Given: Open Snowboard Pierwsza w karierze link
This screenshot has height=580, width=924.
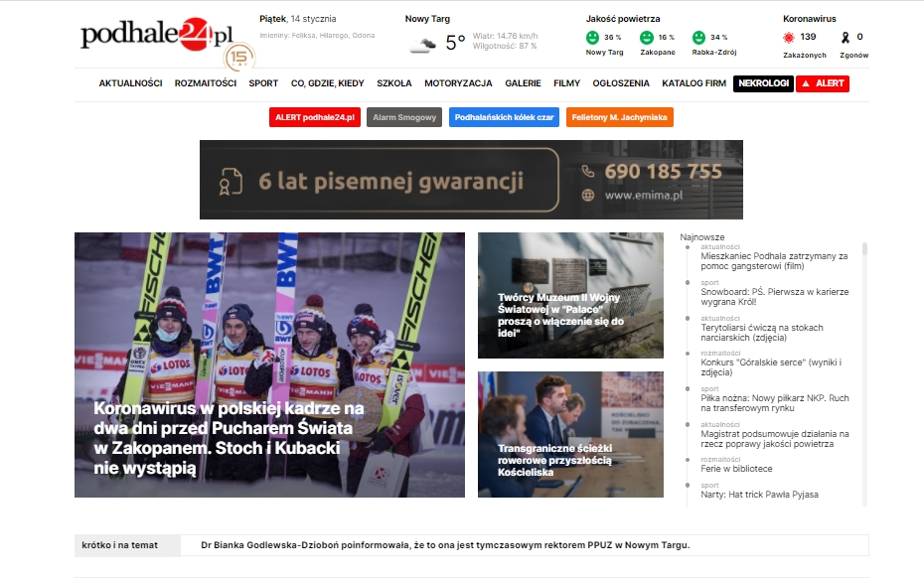Looking at the screenshot, I should pos(774,297).
